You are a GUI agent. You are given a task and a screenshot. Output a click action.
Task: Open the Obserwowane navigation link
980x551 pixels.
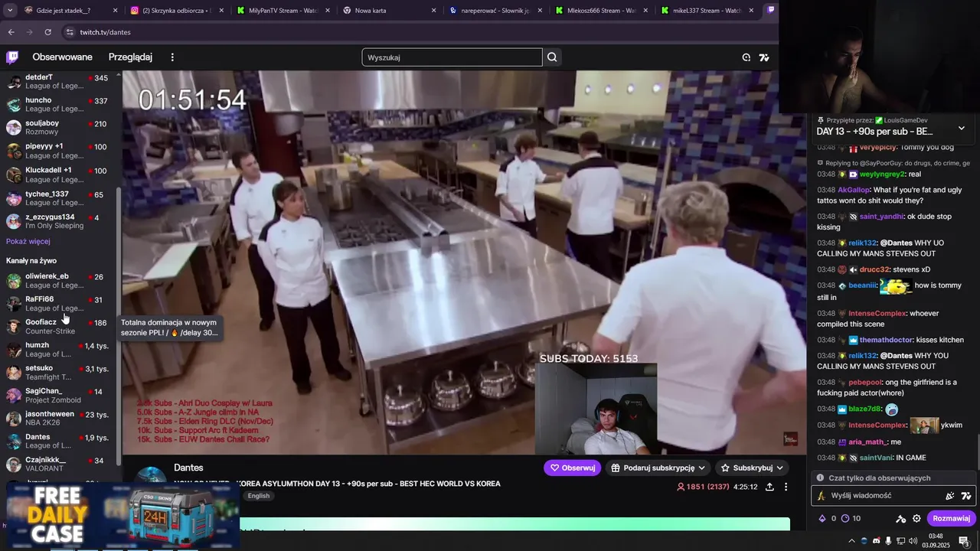pos(62,57)
